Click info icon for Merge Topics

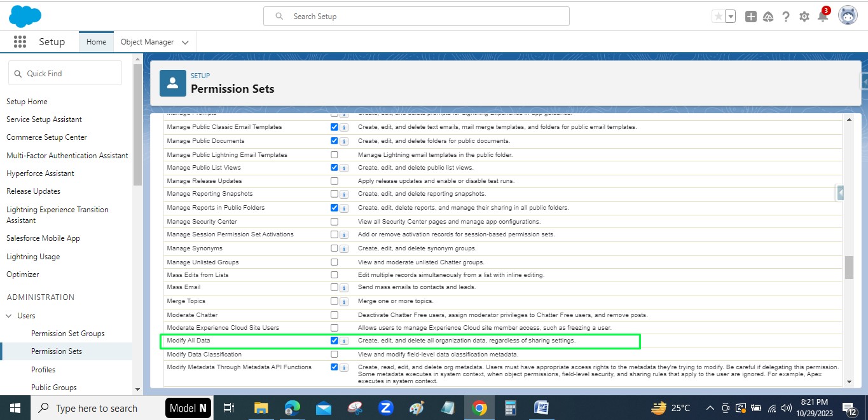point(344,302)
